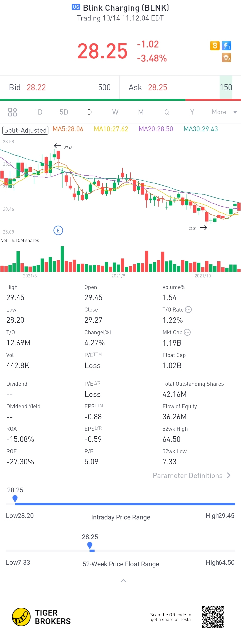This screenshot has width=241, height=644.
Task: Tap the Vol 4.15M shares label
Action: point(20,240)
